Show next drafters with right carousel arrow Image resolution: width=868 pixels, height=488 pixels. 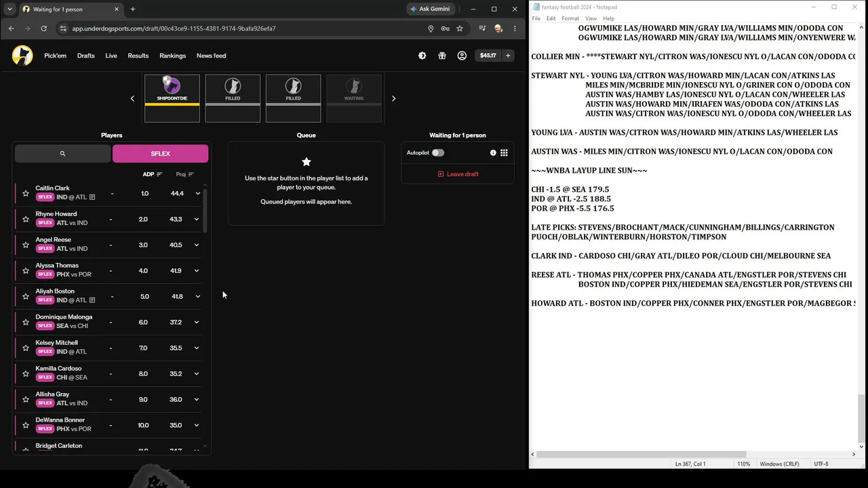[393, 98]
